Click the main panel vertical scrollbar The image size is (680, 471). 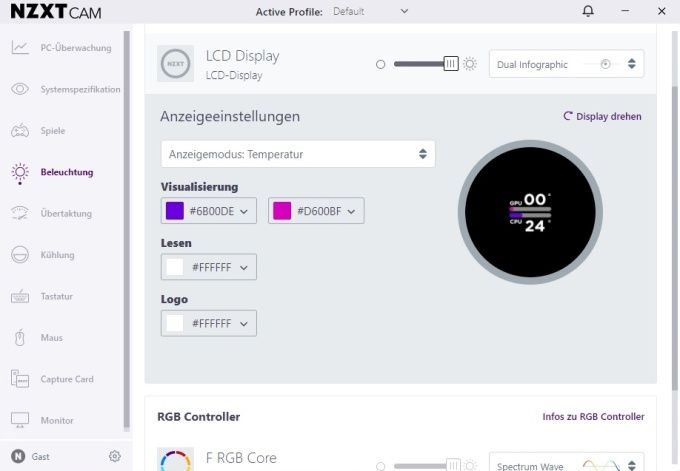coord(675,239)
